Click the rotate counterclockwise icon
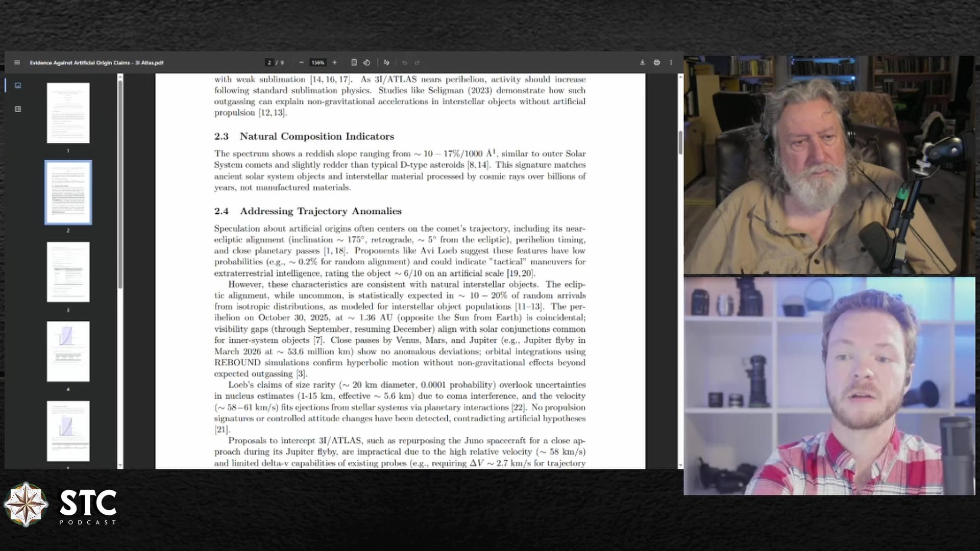Image resolution: width=980 pixels, height=551 pixels. pos(366,63)
